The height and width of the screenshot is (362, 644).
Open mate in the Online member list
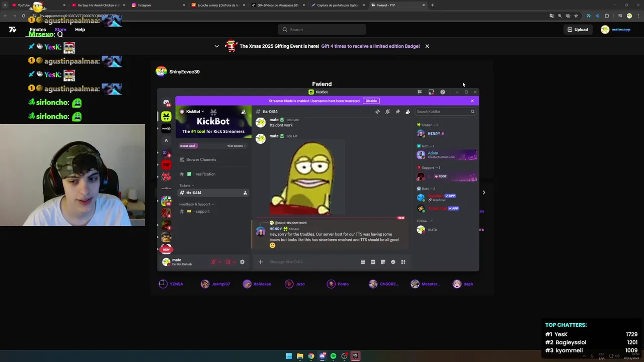[x=447, y=230]
